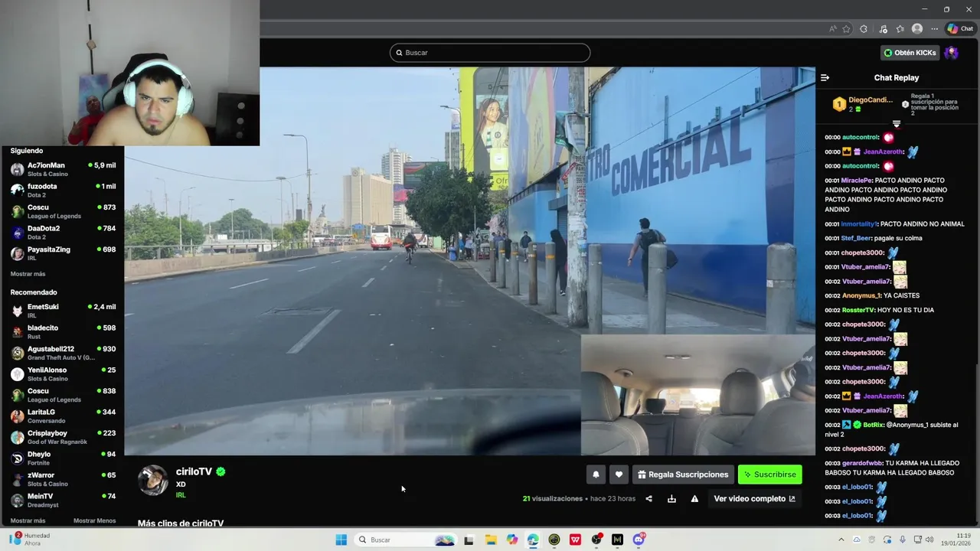
Task: Open Dheylo avatar in sidebar
Action: click(17, 458)
